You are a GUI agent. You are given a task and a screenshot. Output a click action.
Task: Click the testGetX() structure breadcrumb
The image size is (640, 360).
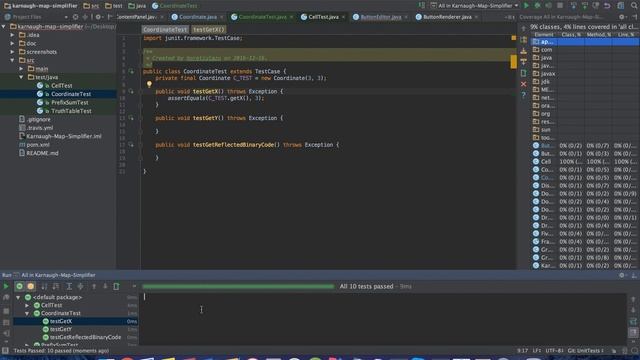pos(208,30)
